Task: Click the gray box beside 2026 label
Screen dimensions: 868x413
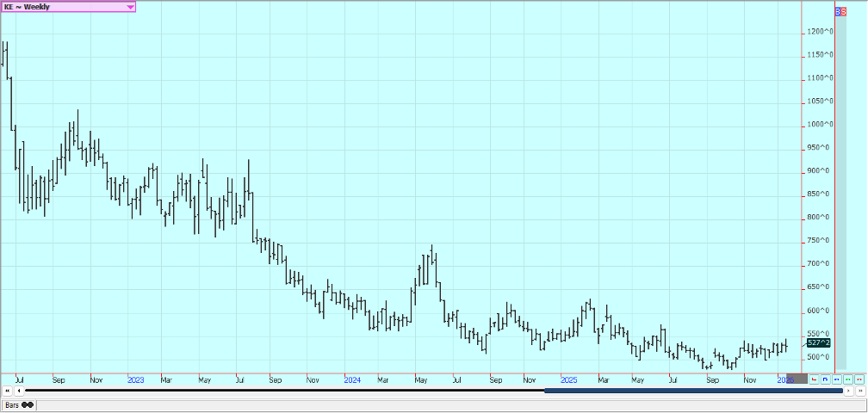Action: point(797,379)
